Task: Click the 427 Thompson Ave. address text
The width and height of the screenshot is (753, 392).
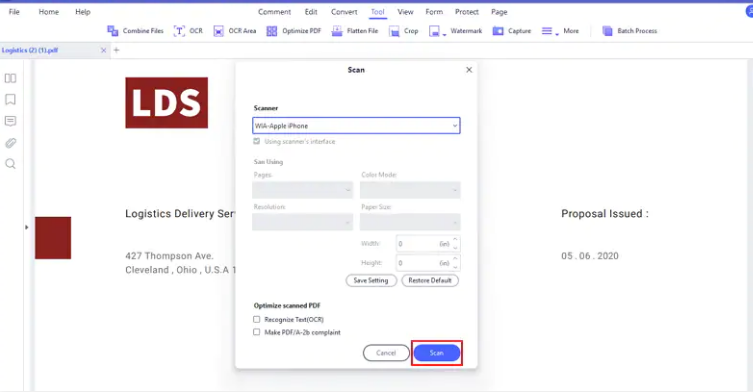Action: (170, 256)
